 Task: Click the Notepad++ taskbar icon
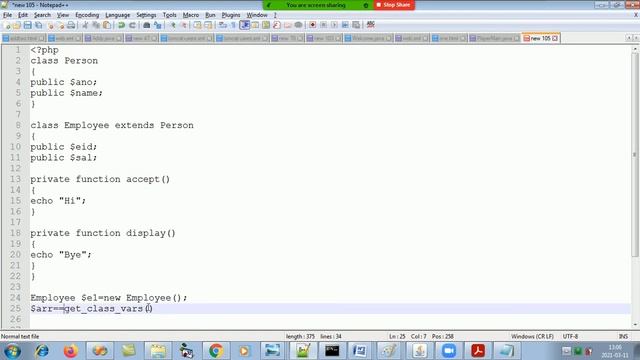pos(303,351)
